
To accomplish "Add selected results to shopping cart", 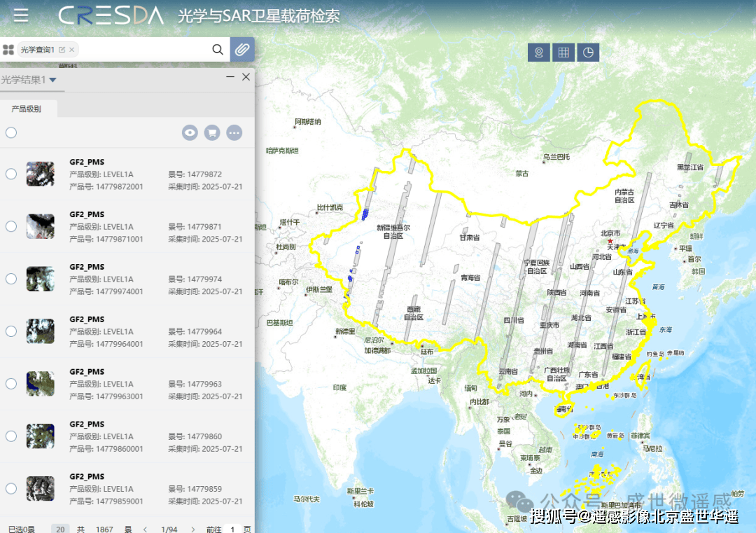I will 212,132.
